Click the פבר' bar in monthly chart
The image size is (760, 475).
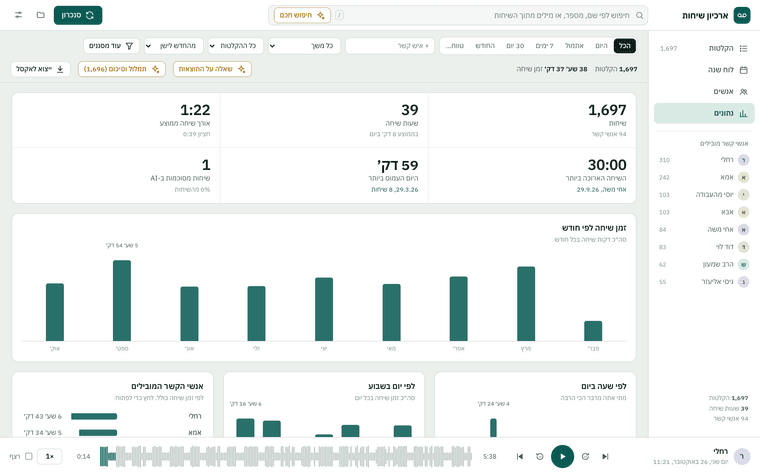point(593,331)
